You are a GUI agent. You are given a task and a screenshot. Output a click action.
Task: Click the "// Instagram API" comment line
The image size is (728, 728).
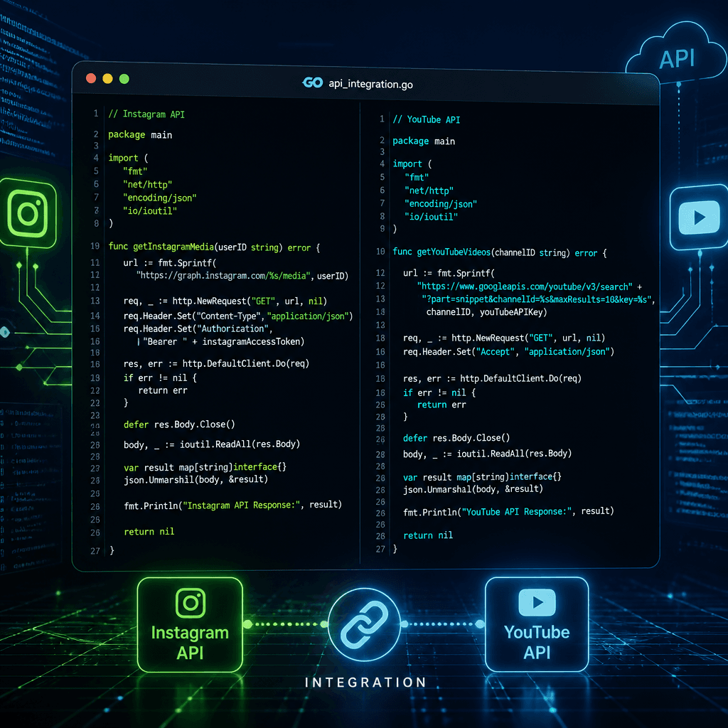click(146, 114)
